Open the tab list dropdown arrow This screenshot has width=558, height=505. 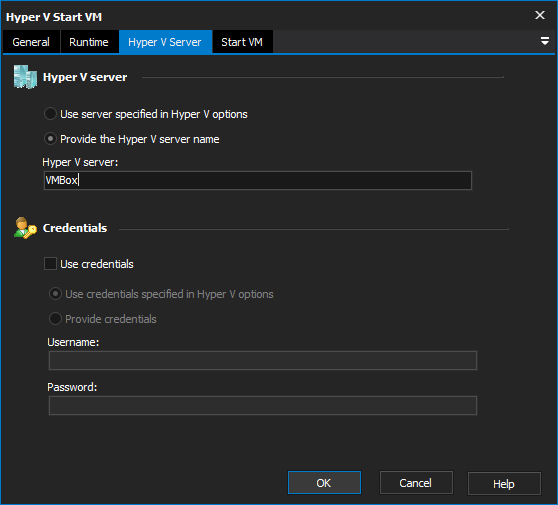click(x=544, y=41)
